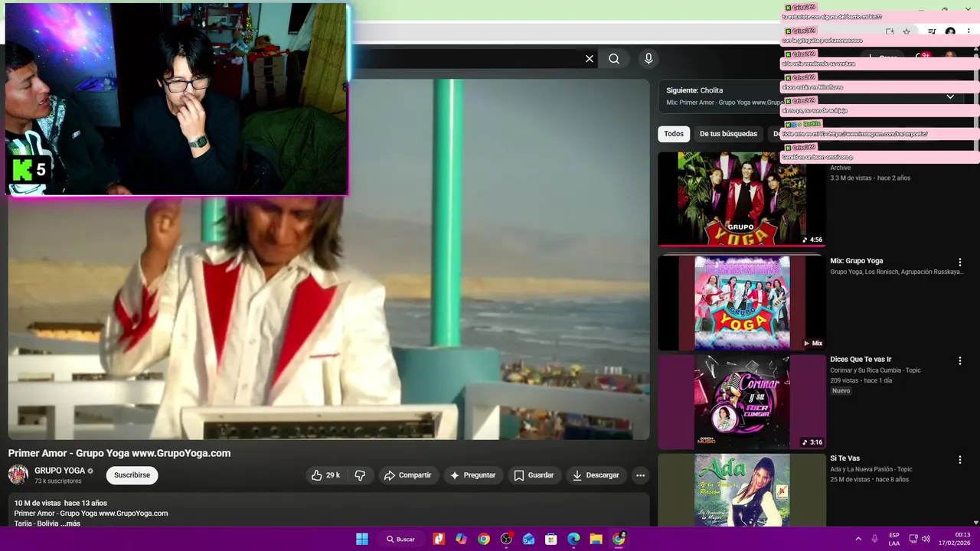Open Google Chrome from taskbar
This screenshot has height=551, width=980.
pyautogui.click(x=484, y=539)
